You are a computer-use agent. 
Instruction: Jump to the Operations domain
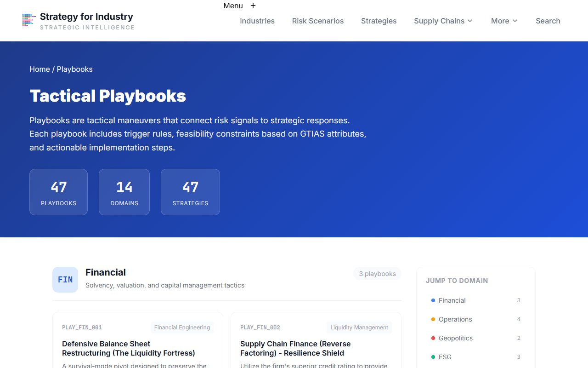click(x=456, y=319)
